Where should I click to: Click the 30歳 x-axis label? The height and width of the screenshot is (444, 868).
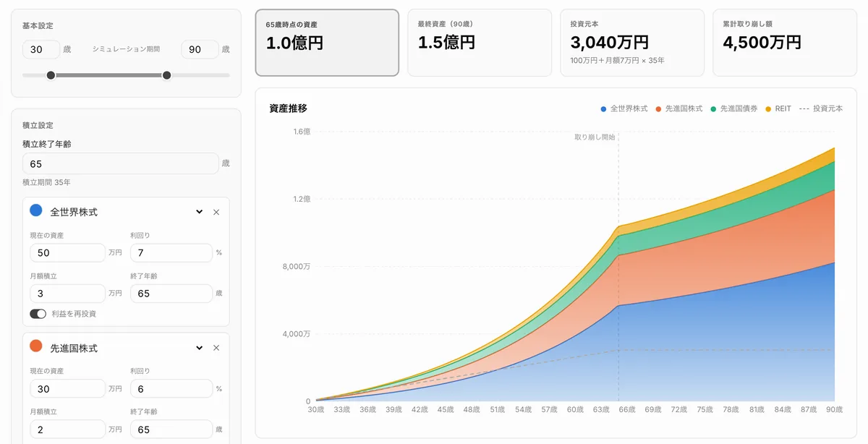pos(316,409)
